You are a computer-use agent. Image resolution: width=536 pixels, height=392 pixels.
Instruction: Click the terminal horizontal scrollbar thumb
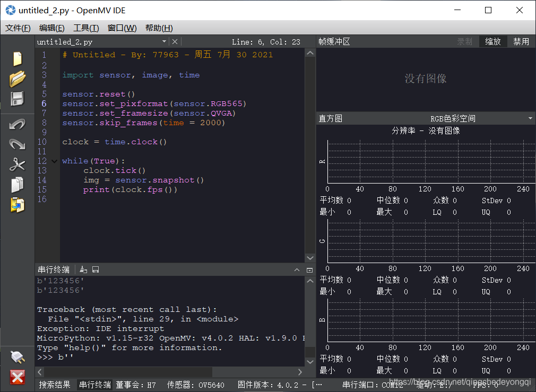coord(128,372)
